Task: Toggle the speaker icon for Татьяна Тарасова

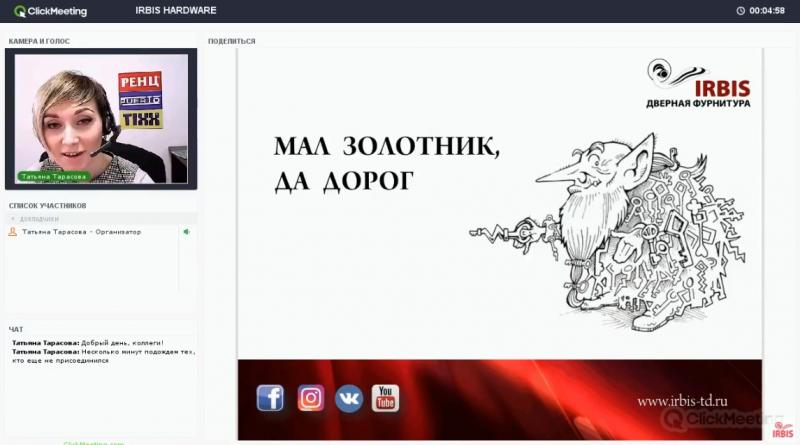Action: pos(187,232)
